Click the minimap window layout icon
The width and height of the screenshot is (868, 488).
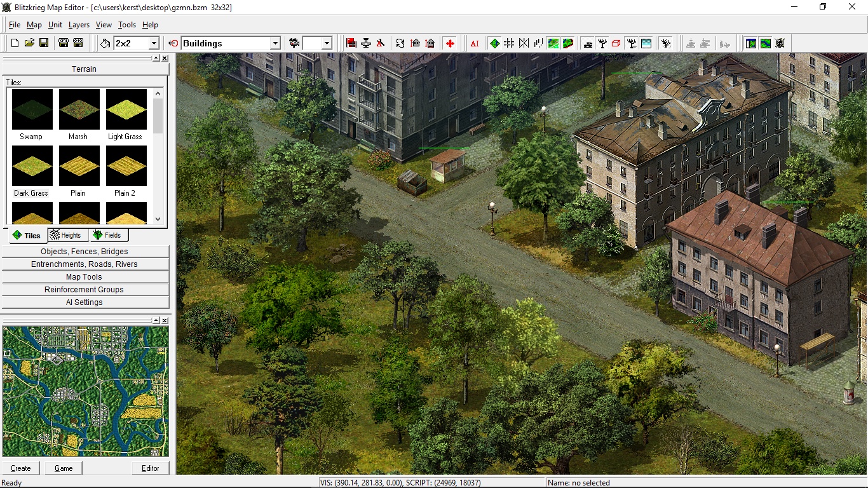pos(751,43)
